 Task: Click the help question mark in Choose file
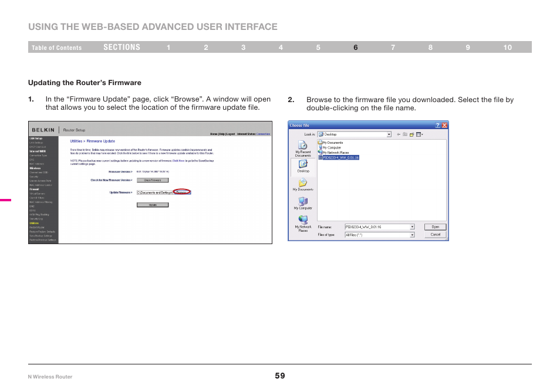[437, 126]
